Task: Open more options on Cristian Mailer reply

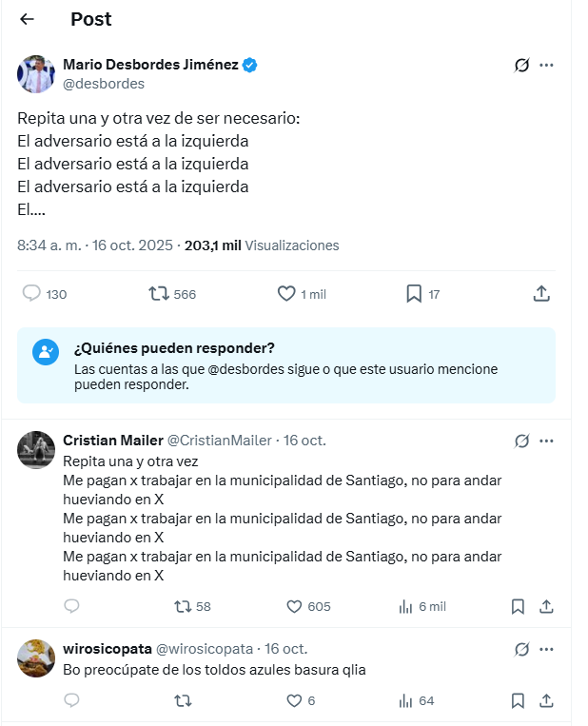Action: pos(546,441)
